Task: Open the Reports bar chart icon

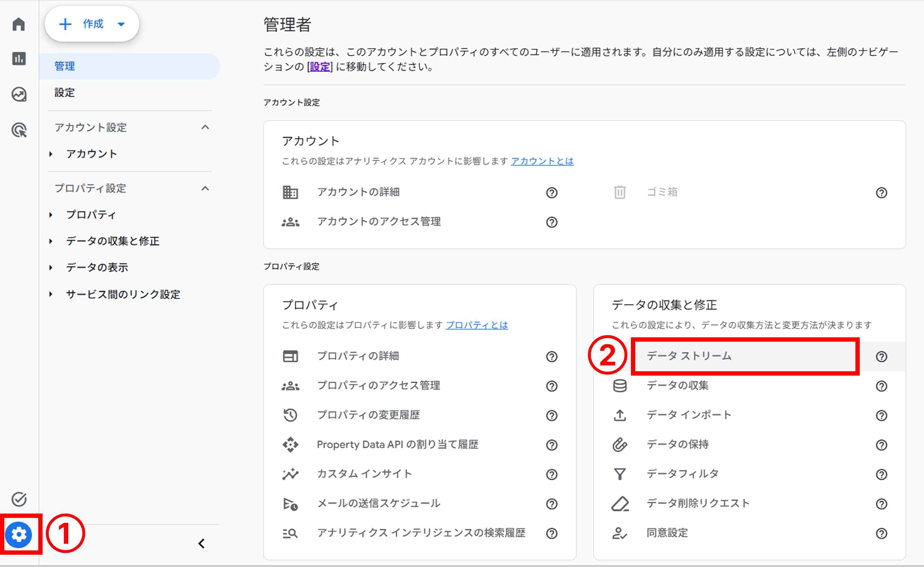Action: pyautogui.click(x=19, y=59)
